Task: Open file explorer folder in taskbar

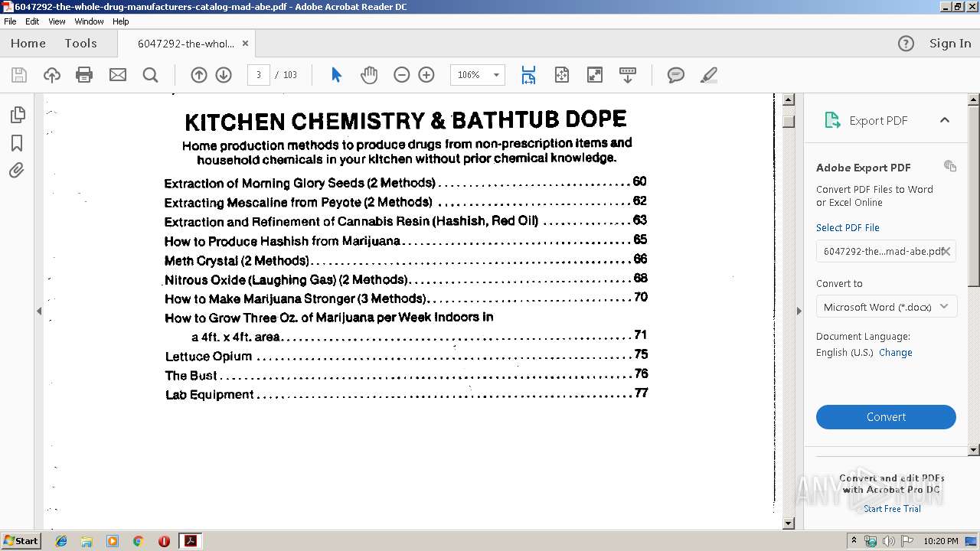Action: 87,541
